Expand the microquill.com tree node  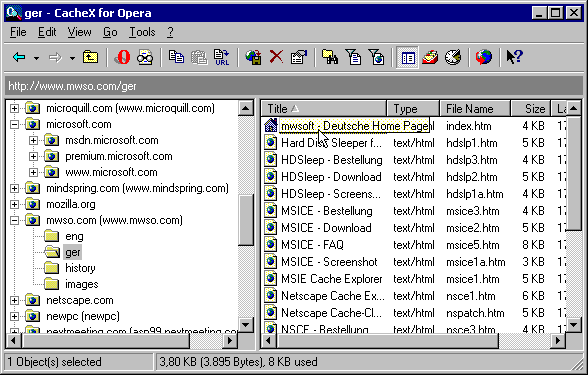point(14,108)
